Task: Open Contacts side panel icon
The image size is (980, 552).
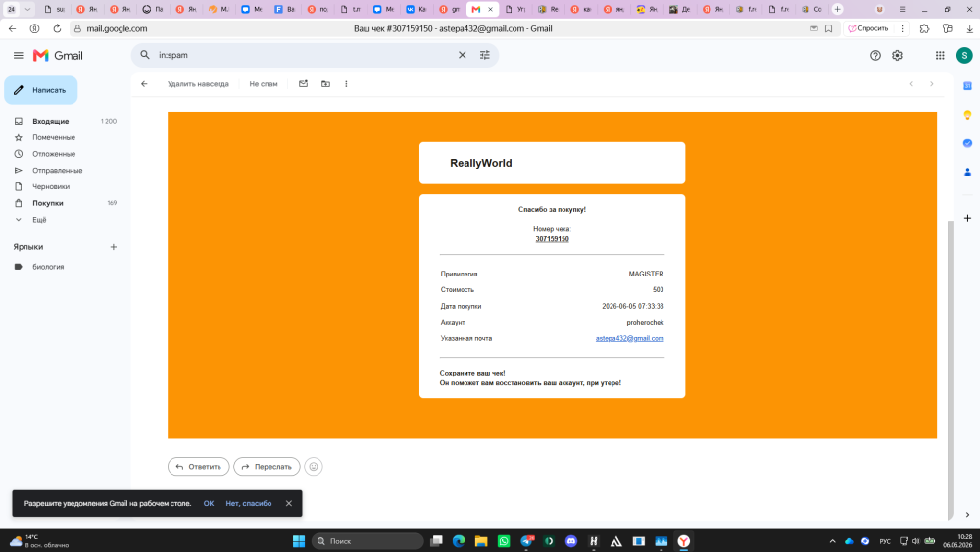Action: point(967,172)
